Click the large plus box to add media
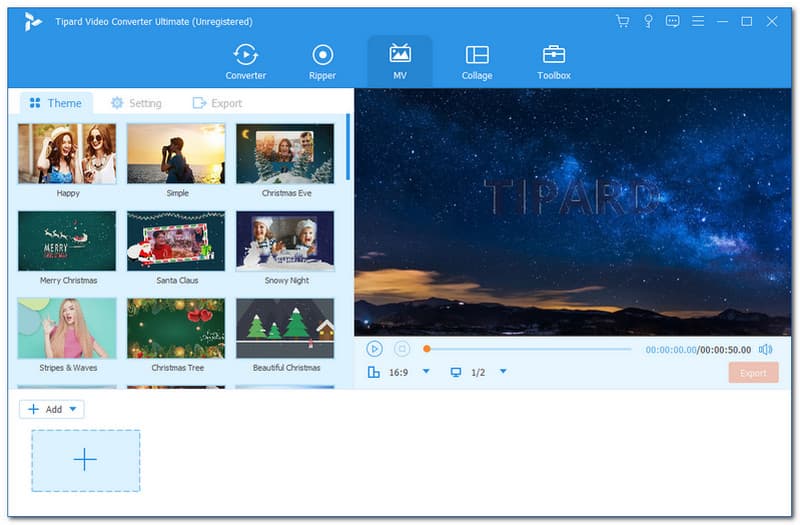 pos(85,460)
